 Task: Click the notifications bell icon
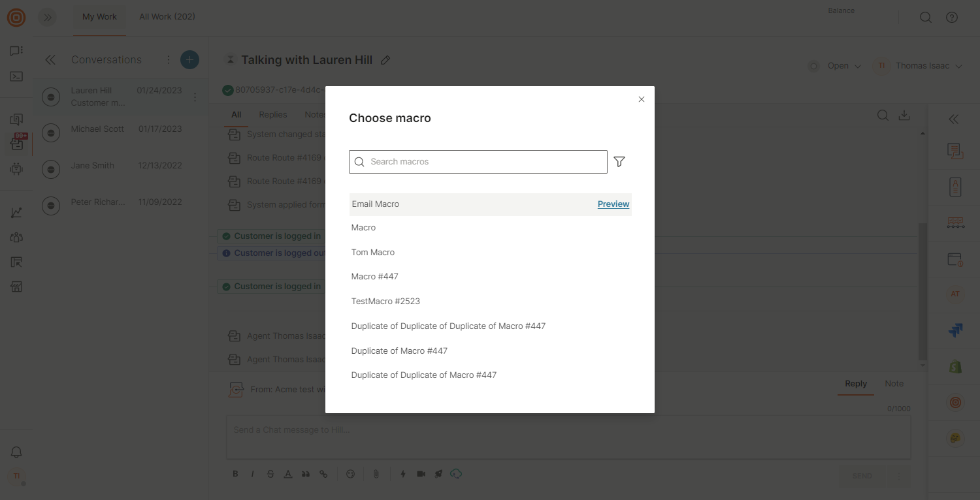pos(16,452)
